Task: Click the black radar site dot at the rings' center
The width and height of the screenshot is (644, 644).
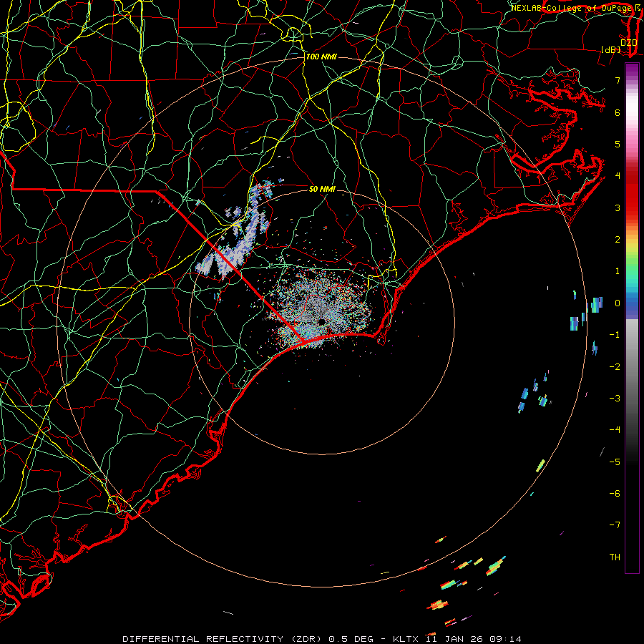Action: [321, 321]
